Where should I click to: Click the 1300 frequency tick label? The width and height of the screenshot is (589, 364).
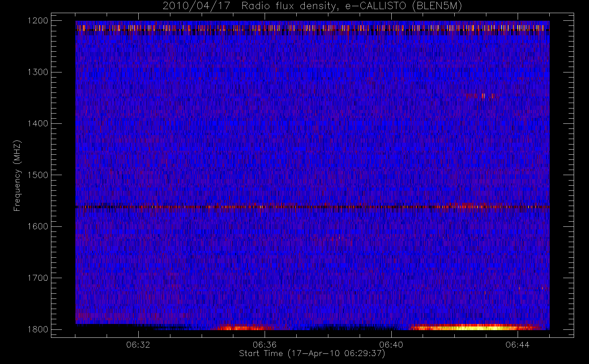[x=38, y=72]
